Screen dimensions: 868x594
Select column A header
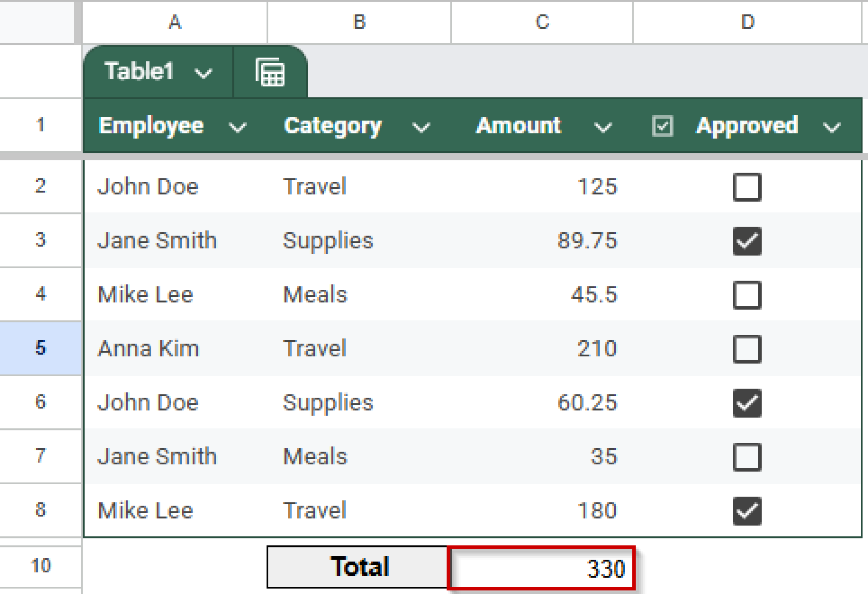[175, 21]
